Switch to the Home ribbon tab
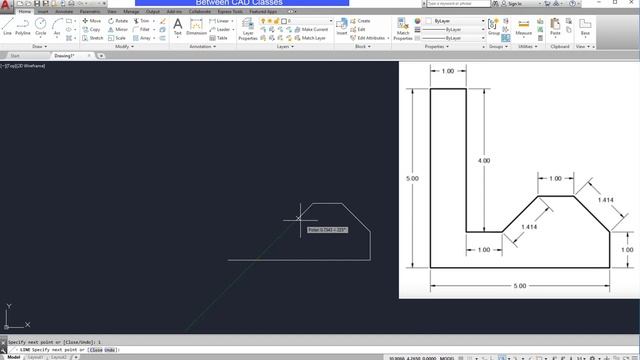 pos(24,11)
